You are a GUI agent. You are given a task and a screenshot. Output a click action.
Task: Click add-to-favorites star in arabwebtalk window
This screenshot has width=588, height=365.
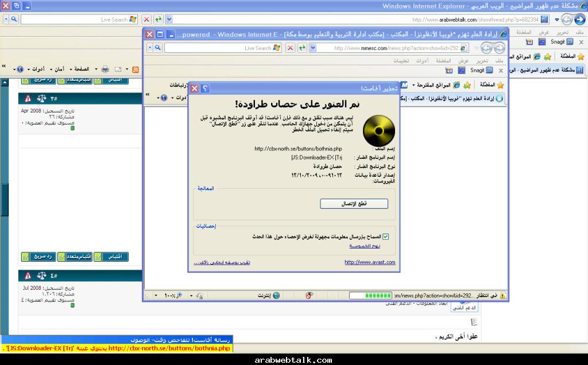pos(547,57)
